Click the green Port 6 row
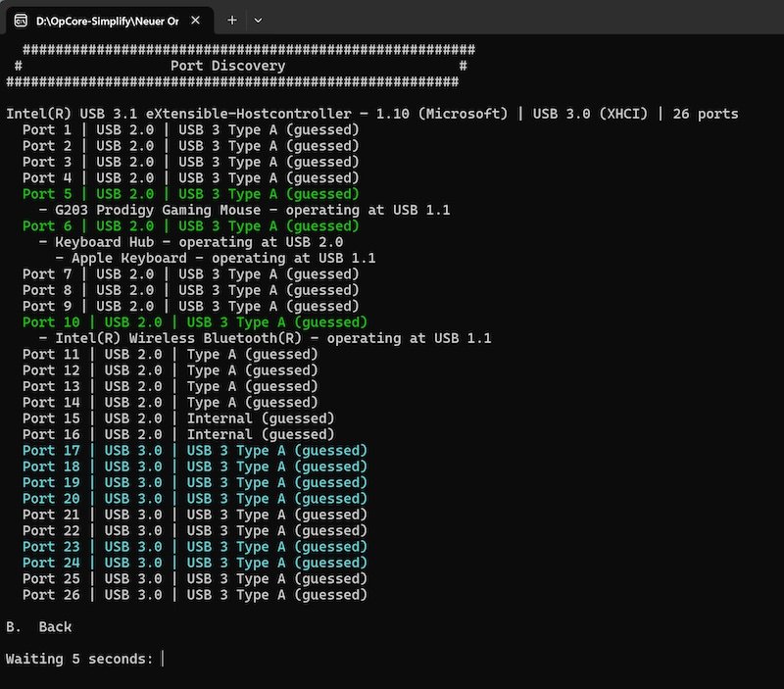This screenshot has width=784, height=689. (x=190, y=226)
